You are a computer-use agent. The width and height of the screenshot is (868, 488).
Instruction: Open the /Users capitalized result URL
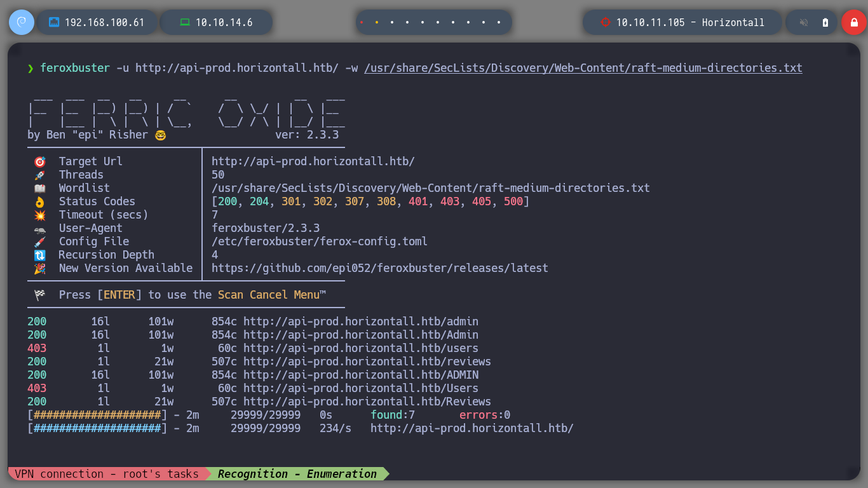[x=361, y=388]
